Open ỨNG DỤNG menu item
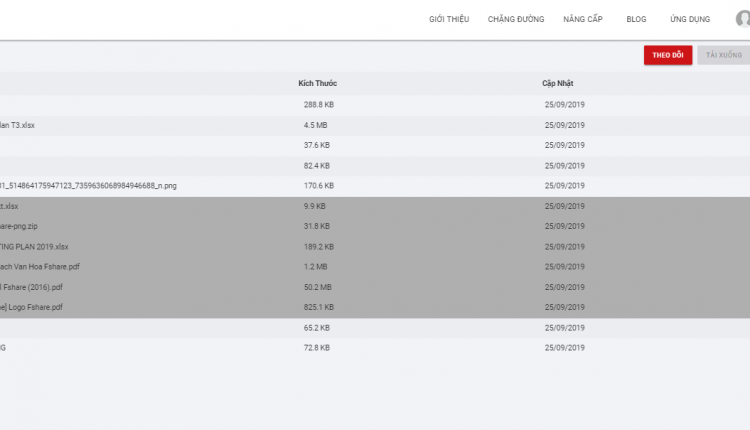The image size is (750, 430). 690,19
